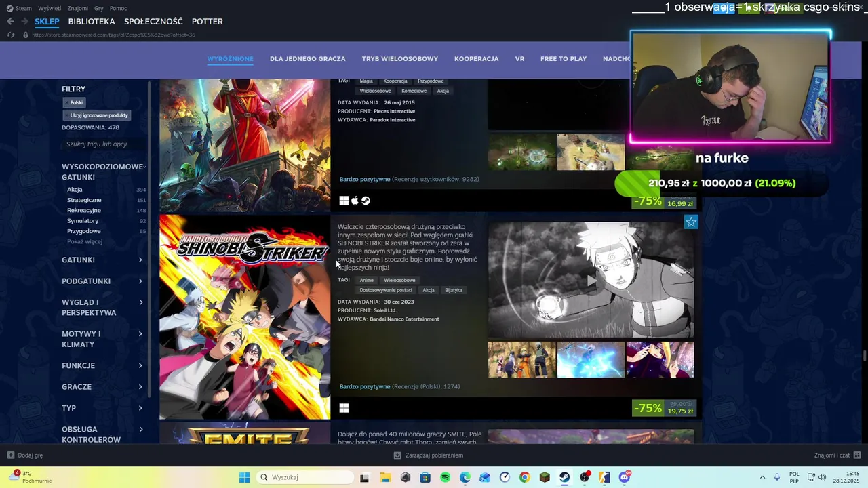Expand the Podgatunki filter section
Image resolution: width=868 pixels, height=488 pixels.
tap(102, 281)
